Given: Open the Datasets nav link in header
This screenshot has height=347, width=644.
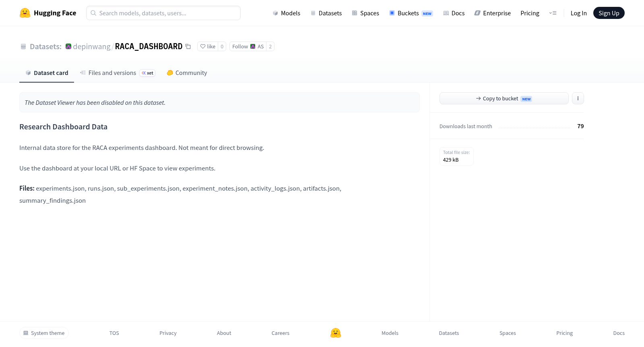Looking at the screenshot, I should (x=326, y=13).
